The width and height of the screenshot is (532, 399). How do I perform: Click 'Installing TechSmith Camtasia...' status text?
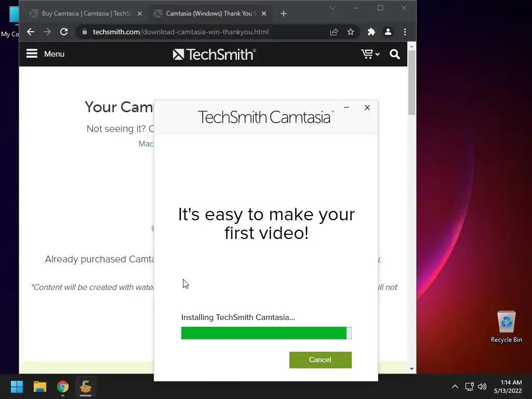pos(238,317)
